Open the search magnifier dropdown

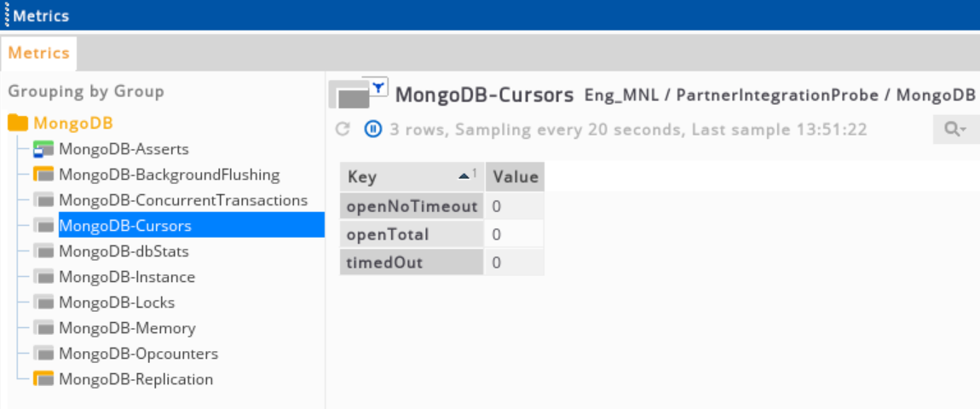(955, 130)
